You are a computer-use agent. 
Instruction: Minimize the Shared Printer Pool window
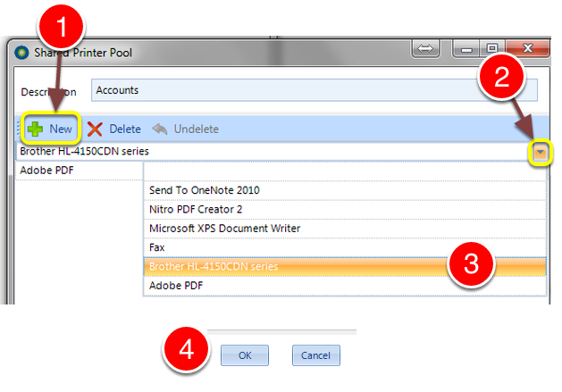pyautogui.click(x=466, y=48)
